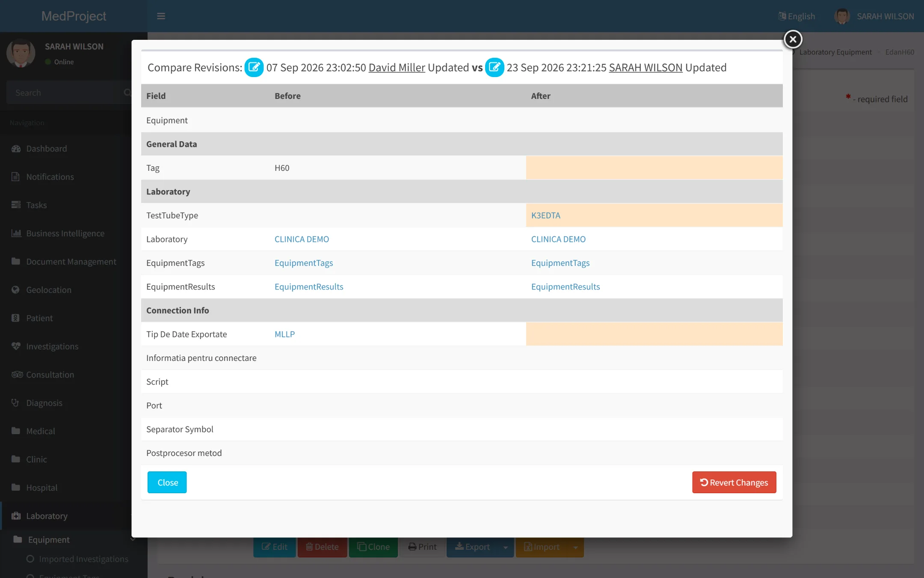924x578 pixels.
Task: Click the hamburger menu icon
Action: [x=161, y=16]
